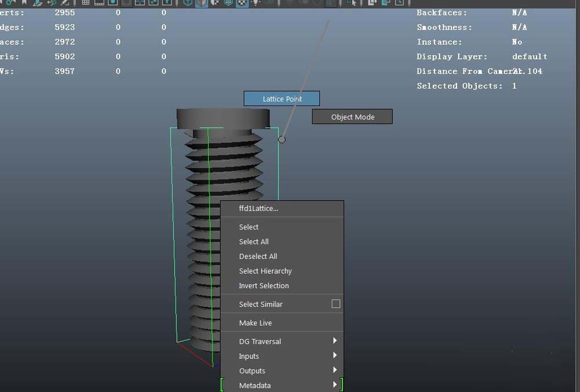Click the N/A value beside Backfaces
580x392 pixels.
click(x=520, y=13)
